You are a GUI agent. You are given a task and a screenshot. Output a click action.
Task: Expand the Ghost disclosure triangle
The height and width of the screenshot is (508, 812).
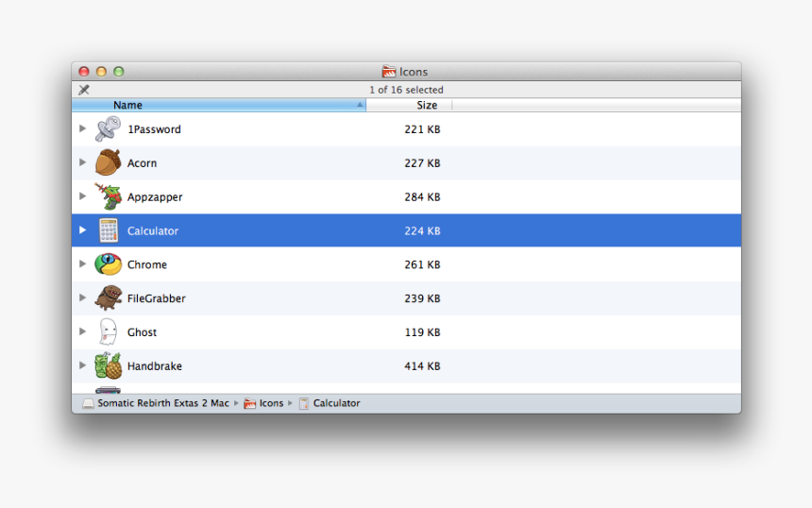[x=82, y=331]
